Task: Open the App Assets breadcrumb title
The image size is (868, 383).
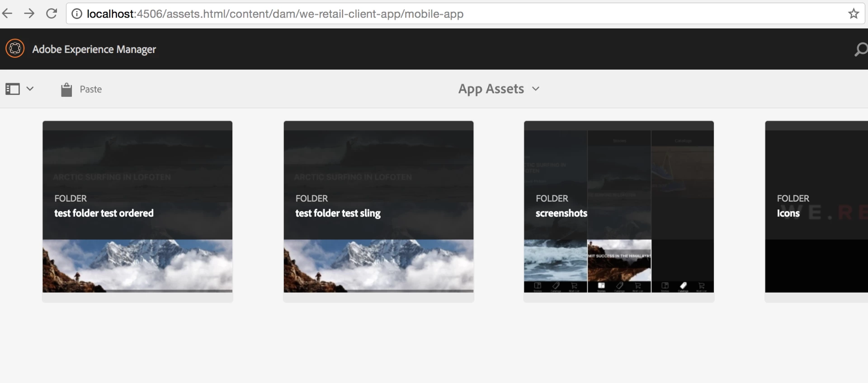Action: click(491, 89)
